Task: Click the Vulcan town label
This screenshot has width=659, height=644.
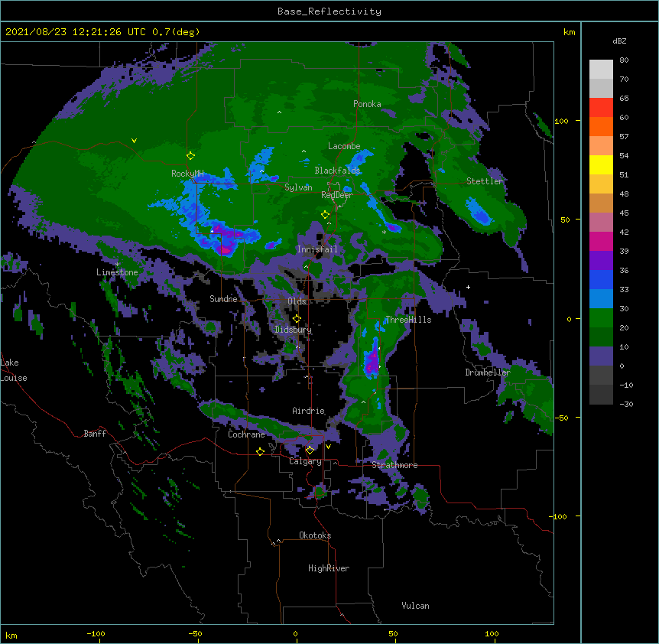Action: [x=415, y=606]
